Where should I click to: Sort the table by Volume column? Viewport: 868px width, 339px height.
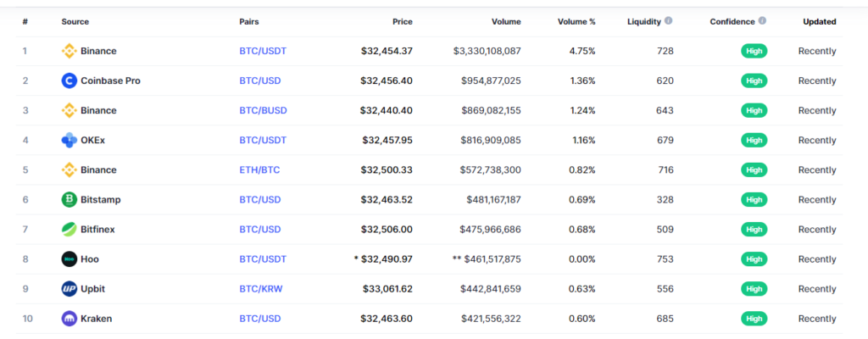click(x=506, y=21)
